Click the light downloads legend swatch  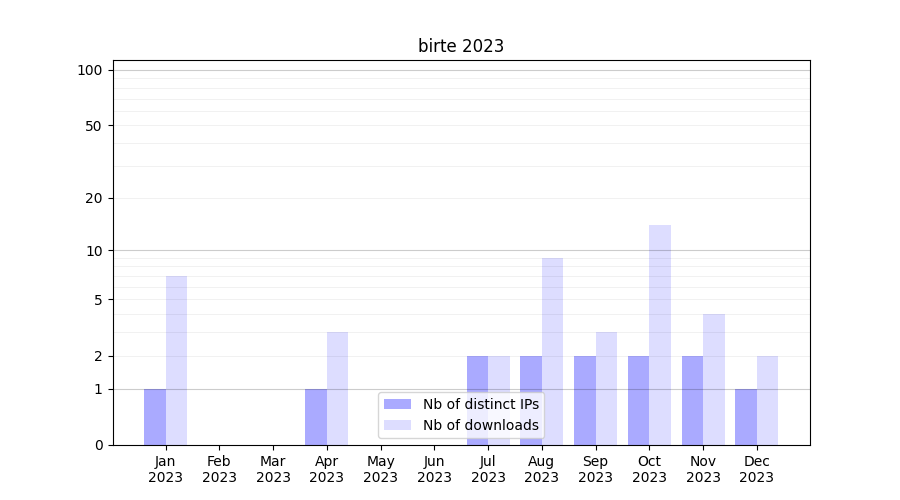tap(397, 425)
